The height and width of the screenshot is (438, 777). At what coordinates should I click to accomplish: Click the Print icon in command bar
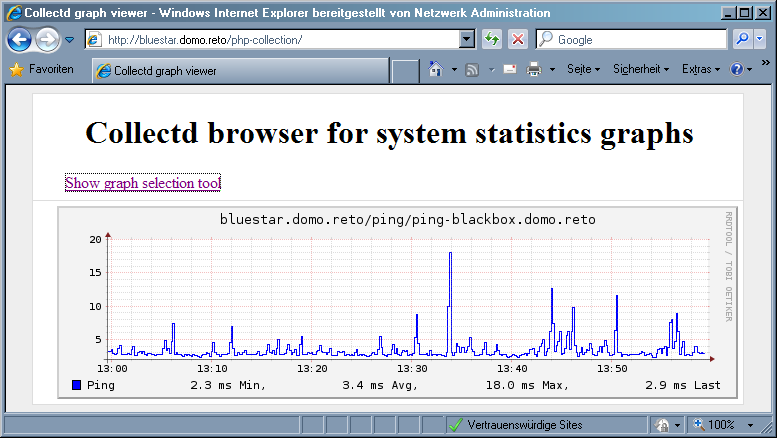[x=534, y=70]
